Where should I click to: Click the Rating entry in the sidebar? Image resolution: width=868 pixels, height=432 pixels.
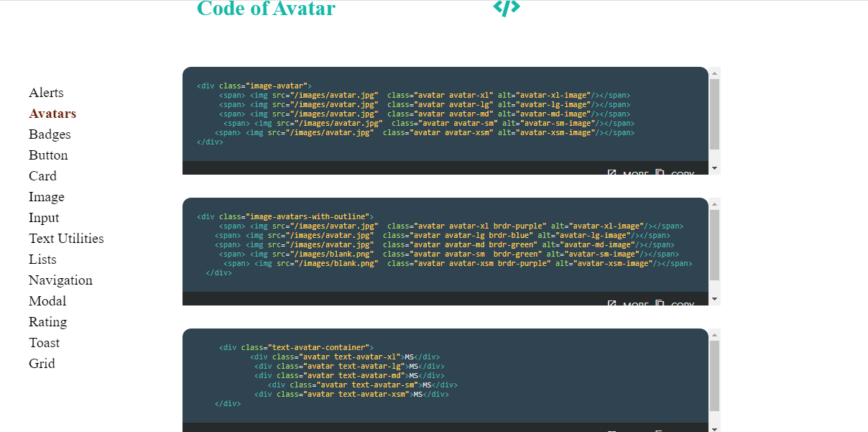pyautogui.click(x=47, y=322)
